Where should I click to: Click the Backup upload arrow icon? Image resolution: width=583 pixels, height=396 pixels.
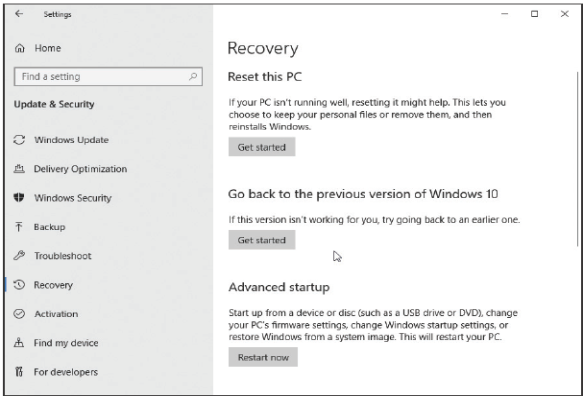pos(19,226)
